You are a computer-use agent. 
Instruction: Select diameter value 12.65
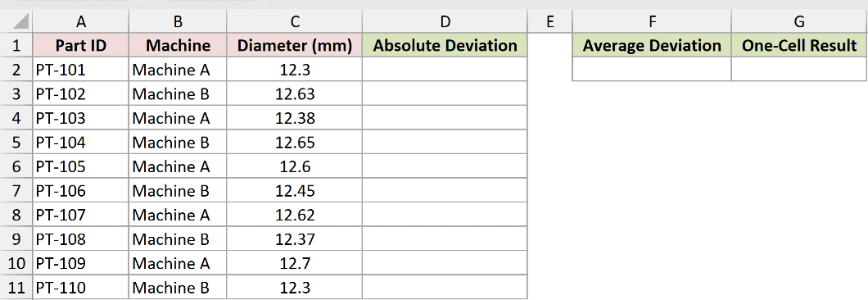295,143
